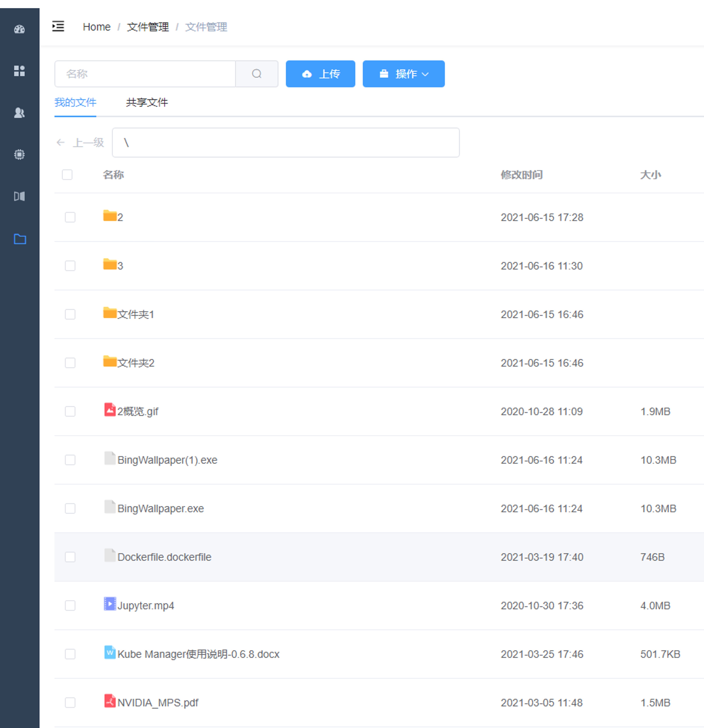The height and width of the screenshot is (728, 704).
Task: Open the chip resource icon in sidebar
Action: (x=19, y=154)
